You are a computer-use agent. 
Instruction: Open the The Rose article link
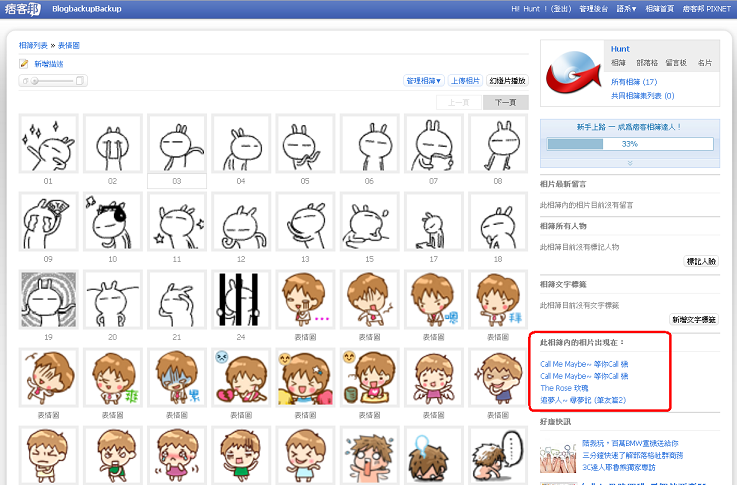click(x=564, y=388)
